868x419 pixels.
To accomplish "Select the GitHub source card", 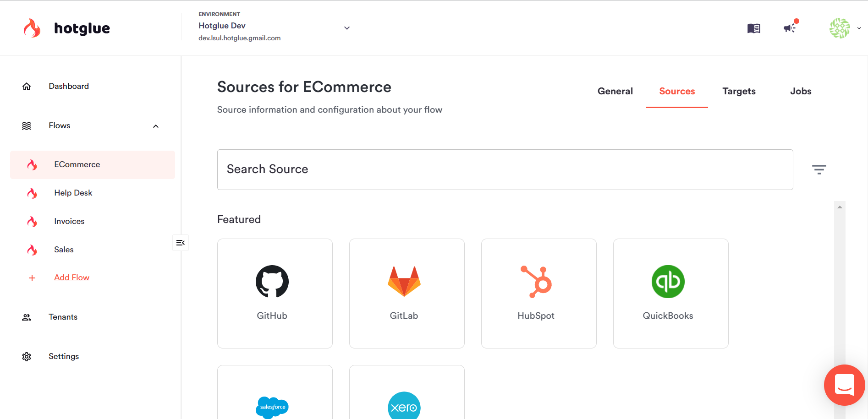I will click(275, 294).
